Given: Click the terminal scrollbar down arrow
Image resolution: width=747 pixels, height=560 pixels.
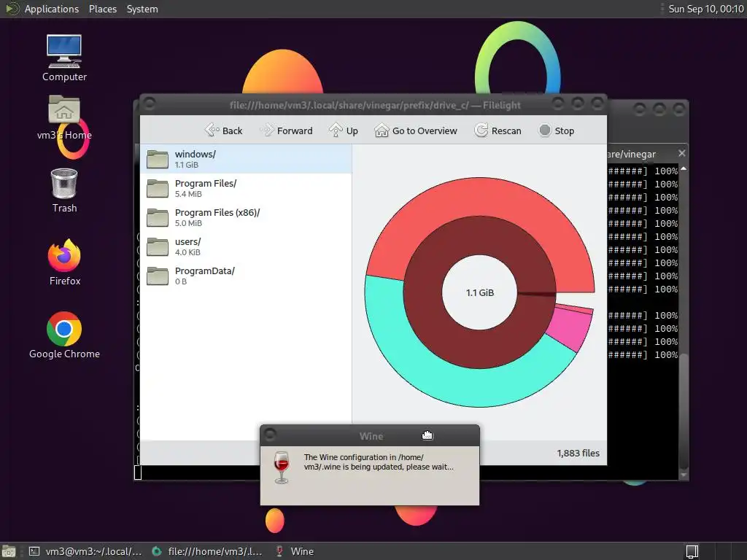Looking at the screenshot, I should 684,475.
